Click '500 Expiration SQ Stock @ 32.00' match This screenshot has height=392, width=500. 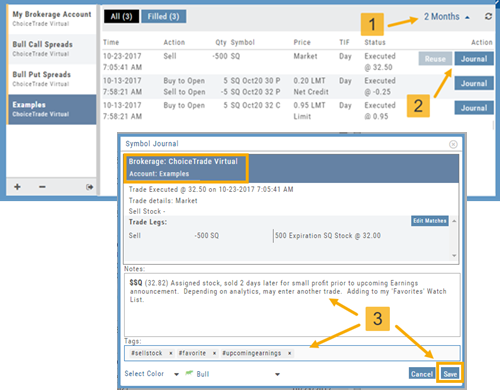coord(328,236)
